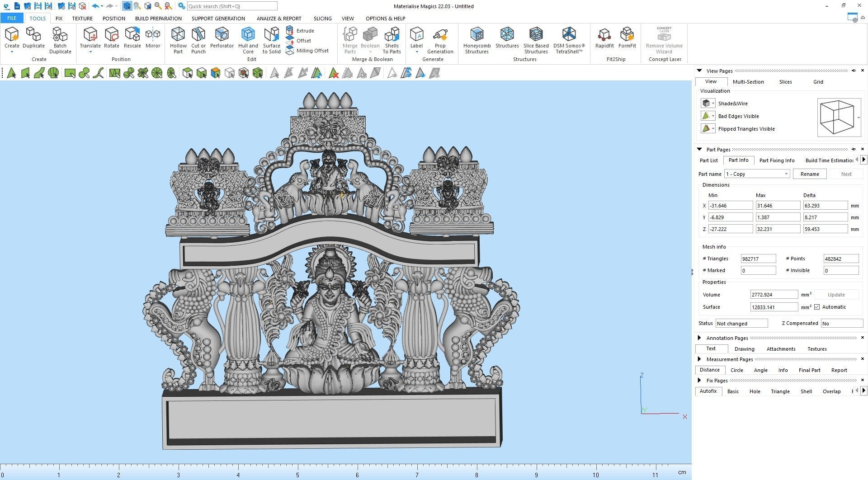Open Slice Based Structures tool

[536, 40]
